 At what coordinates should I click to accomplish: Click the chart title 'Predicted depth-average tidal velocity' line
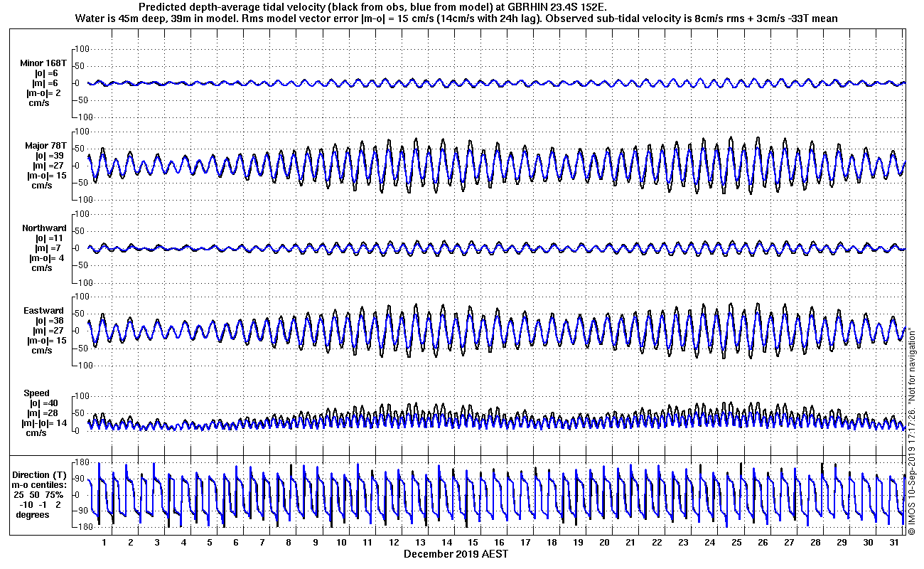[x=372, y=6]
